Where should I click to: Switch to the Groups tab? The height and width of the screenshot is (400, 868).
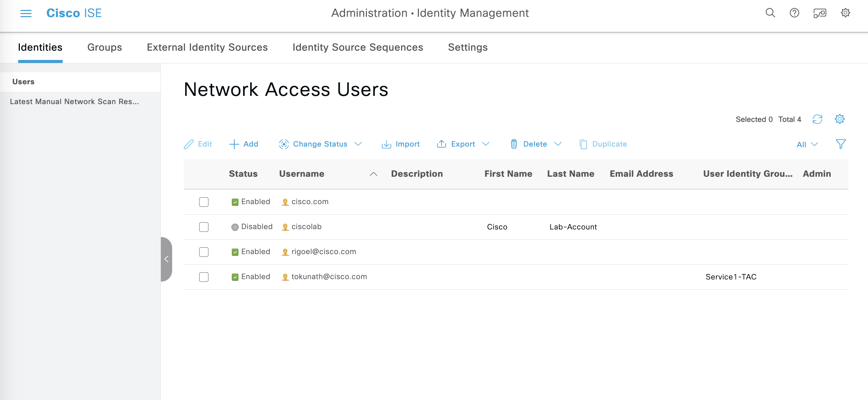(x=104, y=47)
